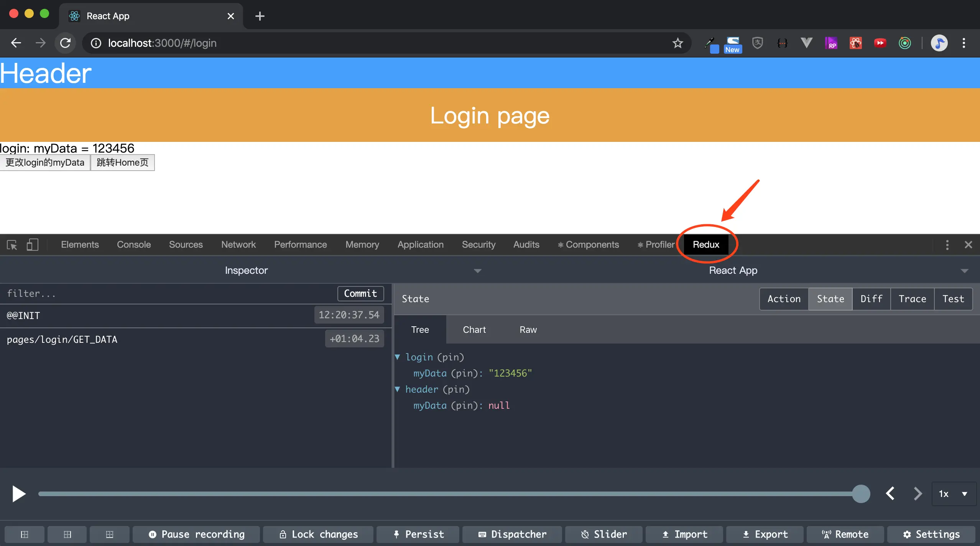Open the shield extension icon
The image size is (980, 546).
point(757,43)
